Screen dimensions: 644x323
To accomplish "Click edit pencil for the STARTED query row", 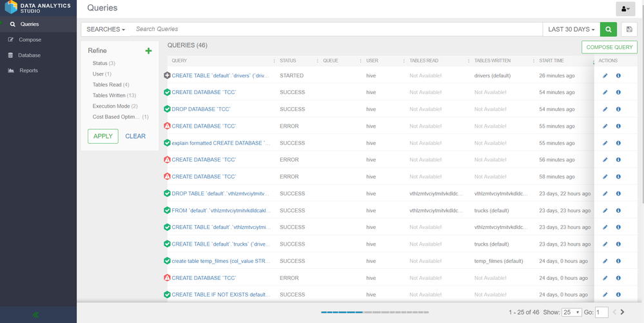I will tap(605, 76).
